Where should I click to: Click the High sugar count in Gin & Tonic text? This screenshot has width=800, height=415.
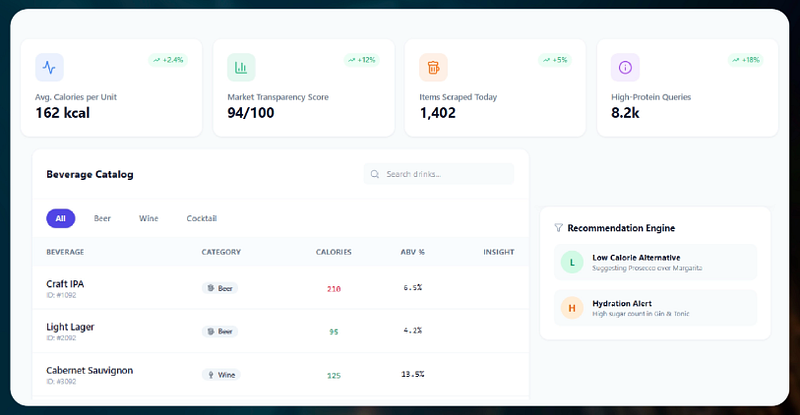pos(640,314)
